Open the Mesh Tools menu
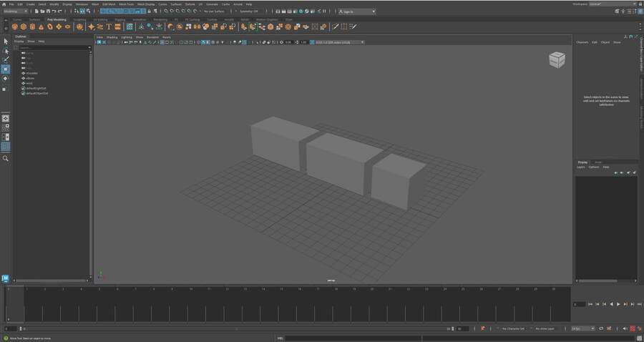 tap(125, 4)
